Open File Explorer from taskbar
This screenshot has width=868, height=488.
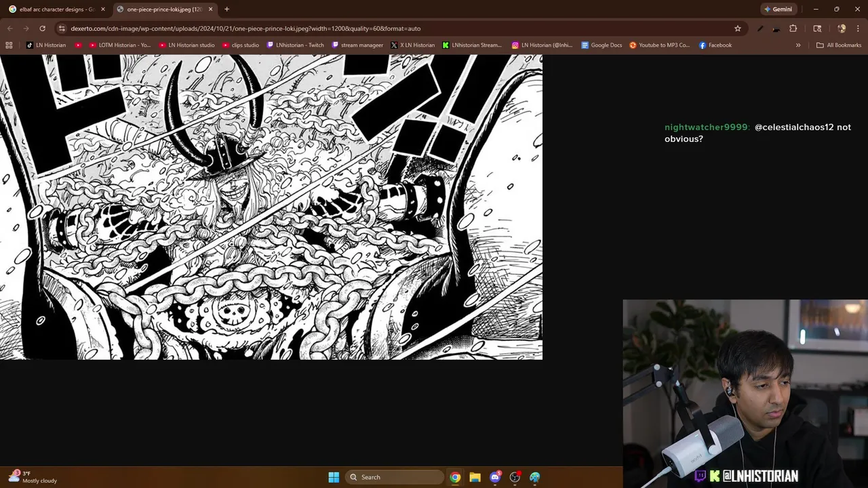[x=475, y=477]
